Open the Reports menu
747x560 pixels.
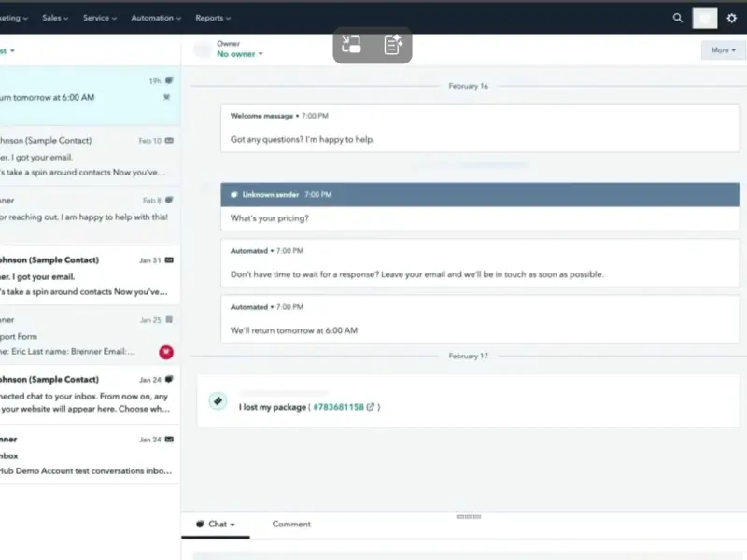tap(213, 18)
